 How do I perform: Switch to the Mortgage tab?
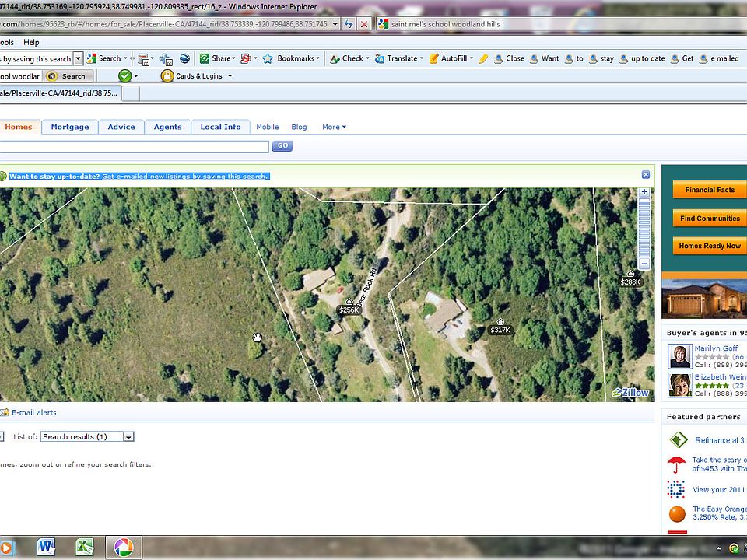[70, 127]
